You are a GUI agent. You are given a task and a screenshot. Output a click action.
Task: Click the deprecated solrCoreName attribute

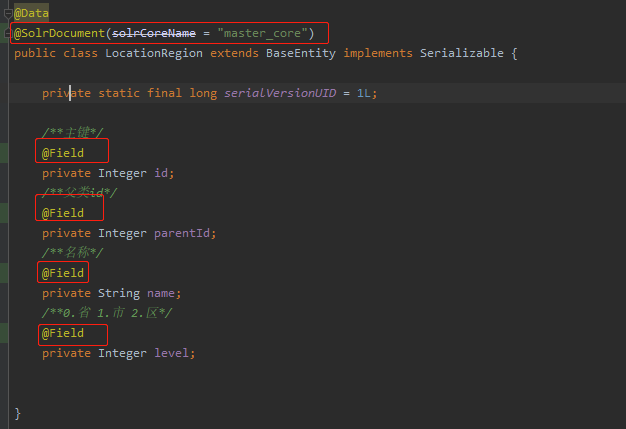click(153, 34)
